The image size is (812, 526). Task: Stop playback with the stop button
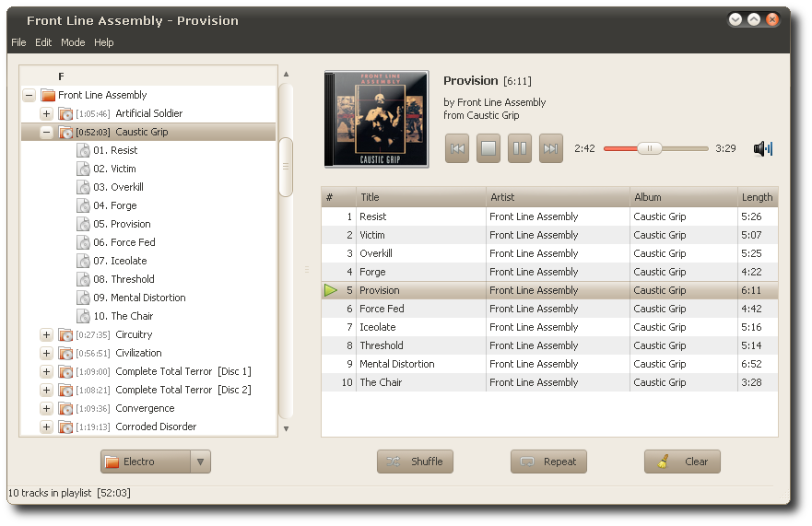click(488, 148)
